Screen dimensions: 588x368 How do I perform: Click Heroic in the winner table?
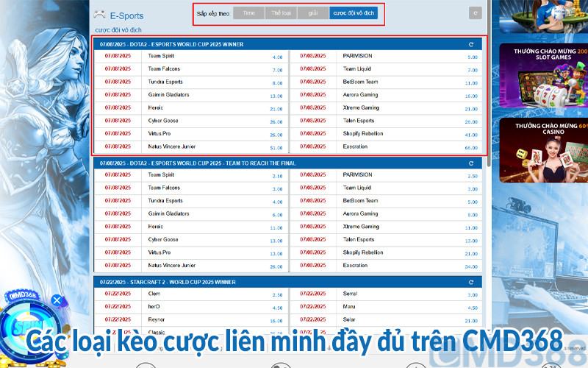pos(156,107)
